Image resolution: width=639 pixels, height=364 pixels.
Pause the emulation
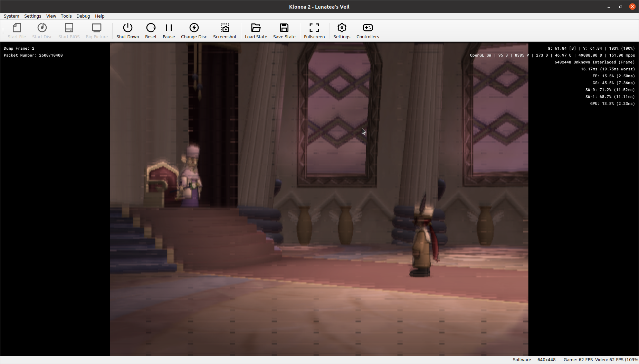coord(169,31)
